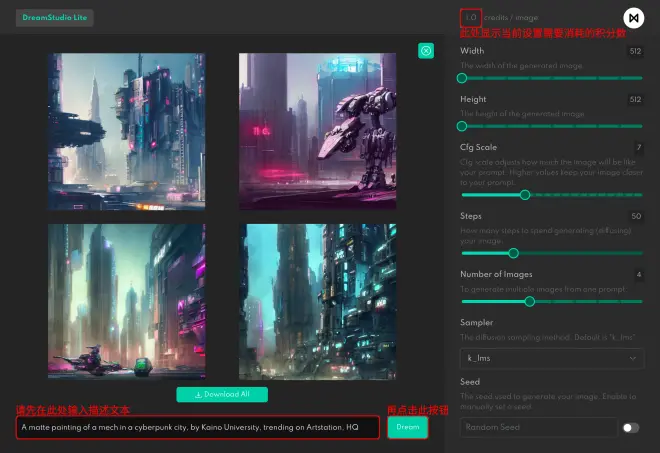
Task: Close the generated images panel with the green X icon
Action: (426, 51)
